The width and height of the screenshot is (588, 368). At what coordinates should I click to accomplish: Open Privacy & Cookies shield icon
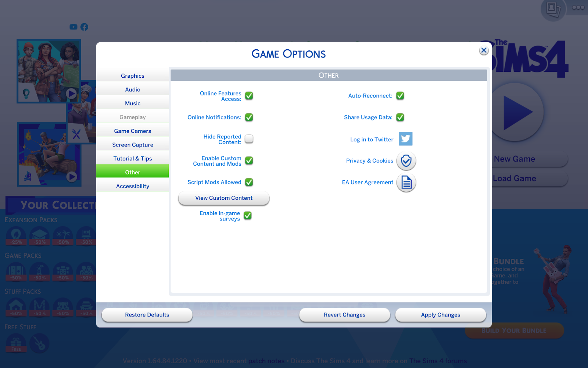pos(406,161)
